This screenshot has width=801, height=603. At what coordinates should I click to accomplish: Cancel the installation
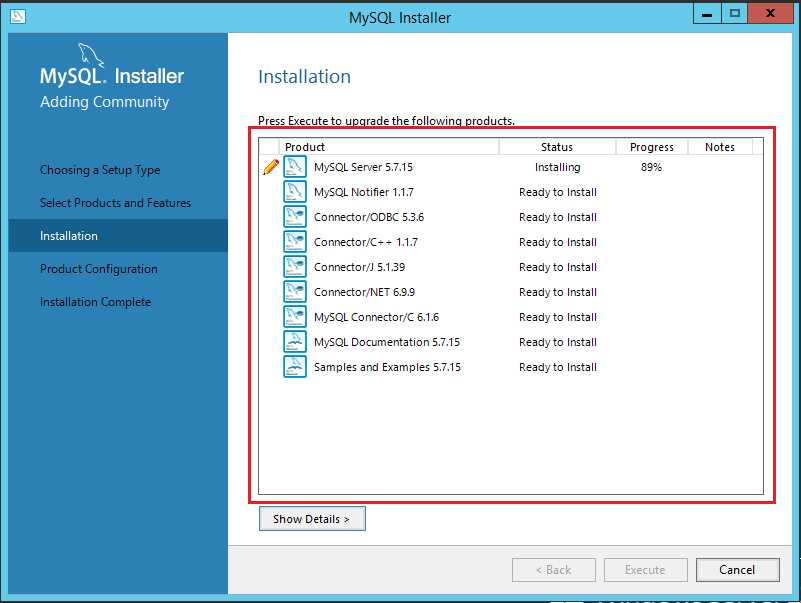coord(738,570)
